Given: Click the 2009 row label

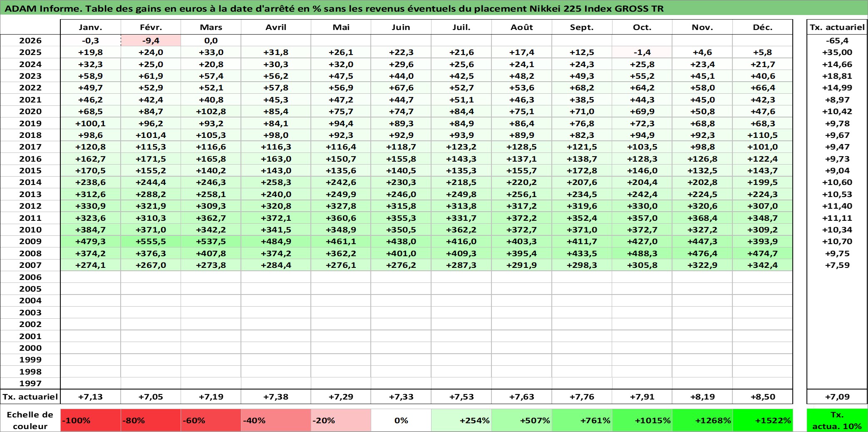Looking at the screenshot, I should (30, 241).
